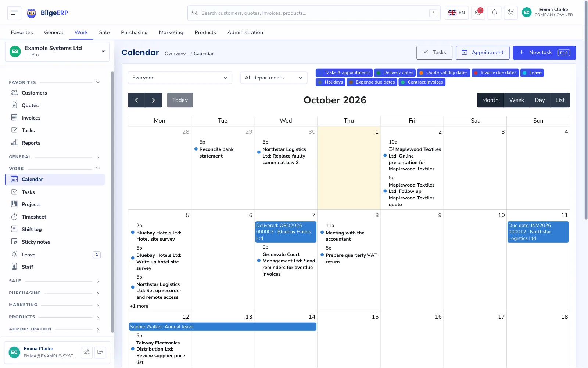Open EN language selector
This screenshot has height=368, width=588.
[x=456, y=13]
